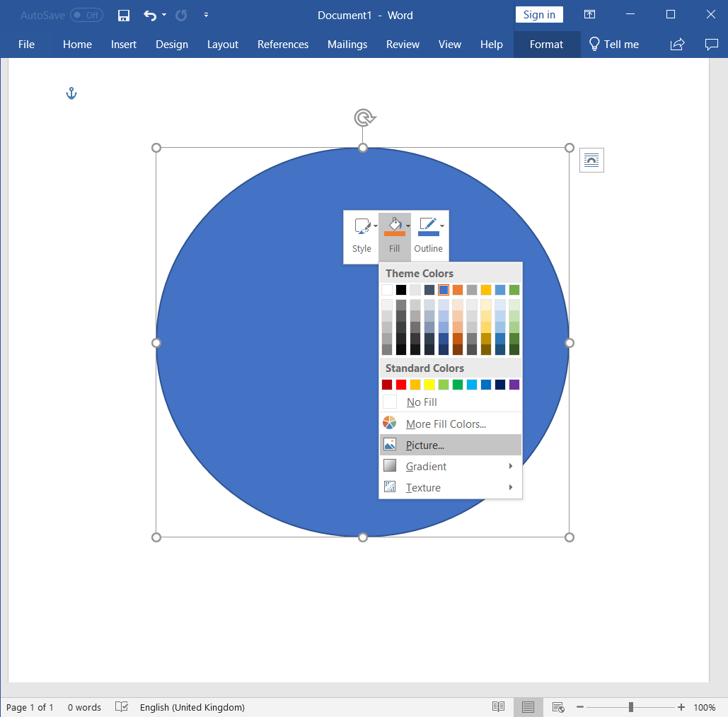
Task: Pick the red Standard Colors swatch
Action: (x=401, y=384)
